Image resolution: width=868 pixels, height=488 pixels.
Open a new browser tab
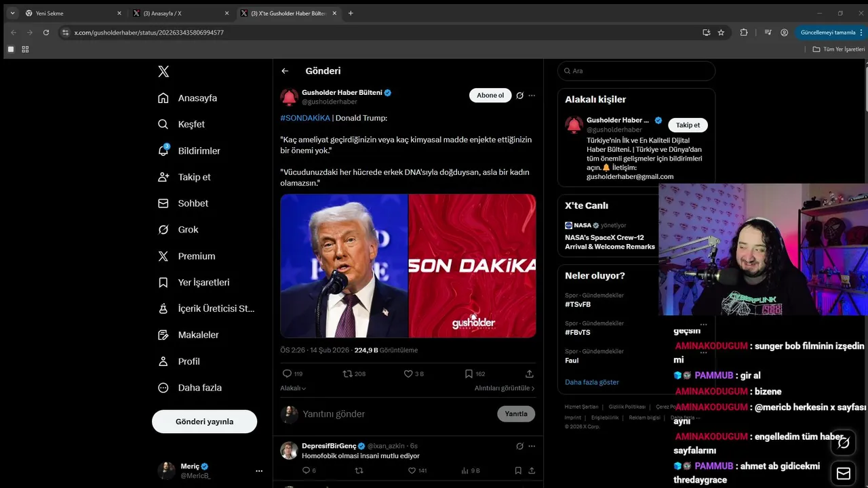[351, 13]
